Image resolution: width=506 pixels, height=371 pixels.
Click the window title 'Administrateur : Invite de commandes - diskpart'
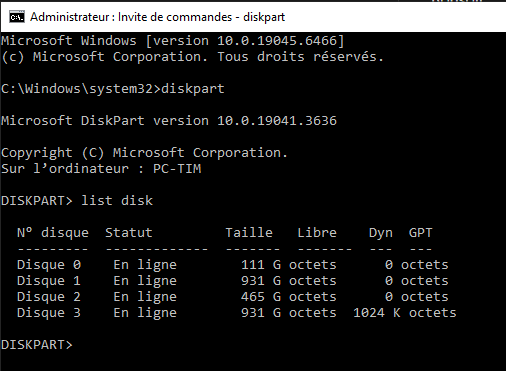(x=157, y=17)
